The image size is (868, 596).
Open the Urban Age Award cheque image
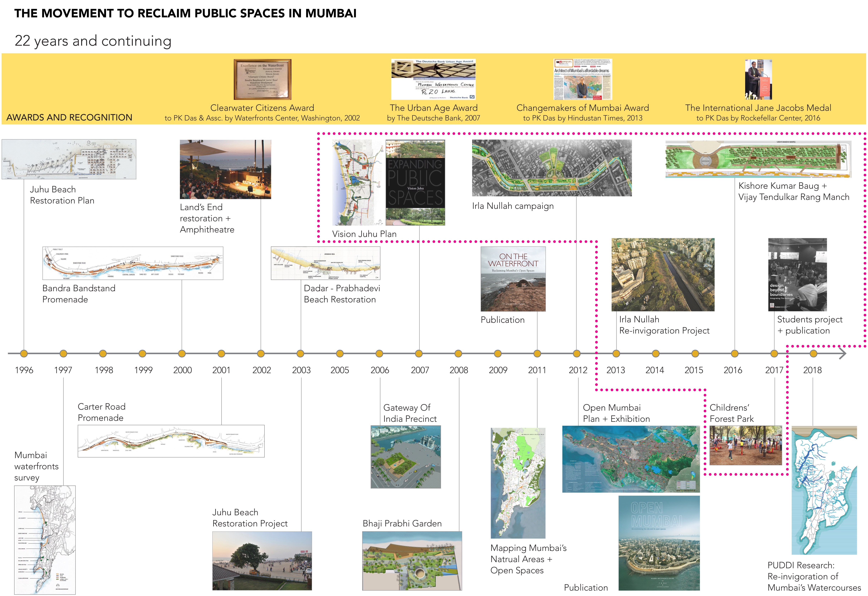tap(433, 79)
